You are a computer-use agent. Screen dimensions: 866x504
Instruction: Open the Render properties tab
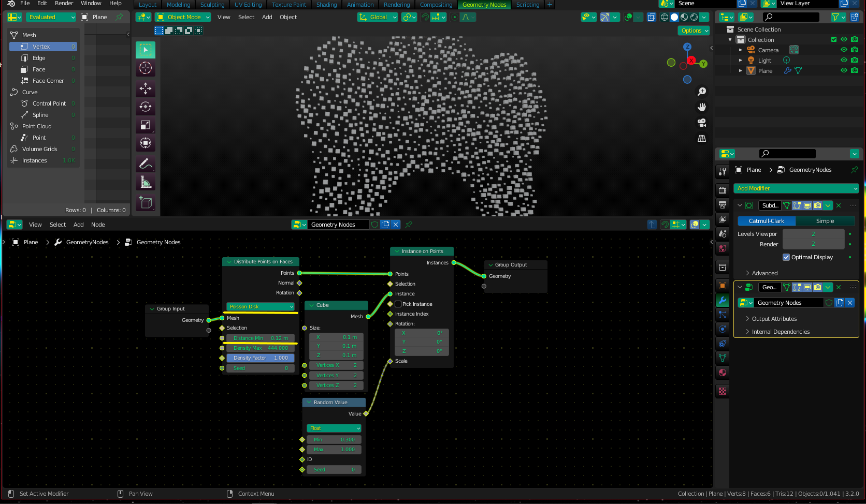[723, 190]
